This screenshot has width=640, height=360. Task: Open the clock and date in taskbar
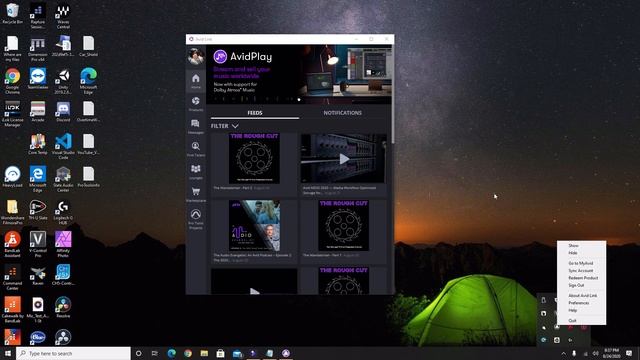611,353
